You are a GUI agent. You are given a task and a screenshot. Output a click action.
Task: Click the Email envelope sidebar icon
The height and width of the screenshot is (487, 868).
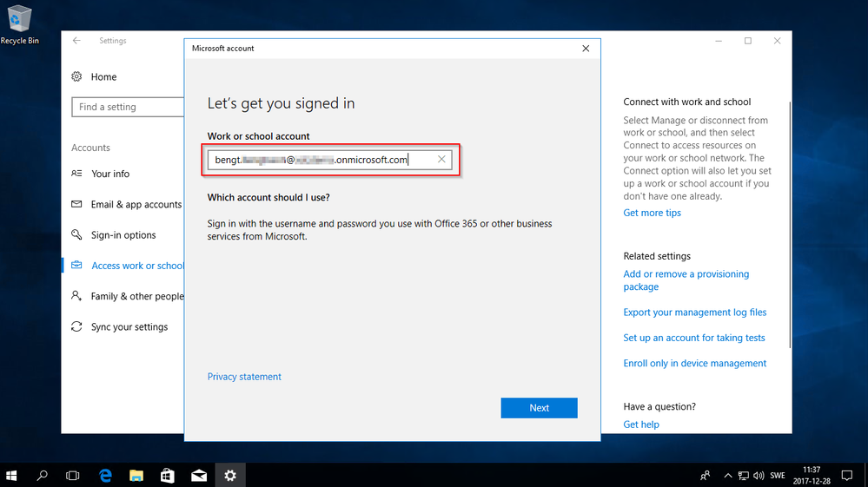click(x=76, y=204)
